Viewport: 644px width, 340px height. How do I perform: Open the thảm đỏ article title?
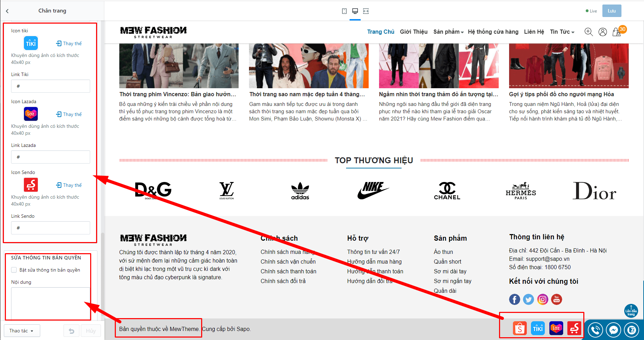(x=439, y=94)
